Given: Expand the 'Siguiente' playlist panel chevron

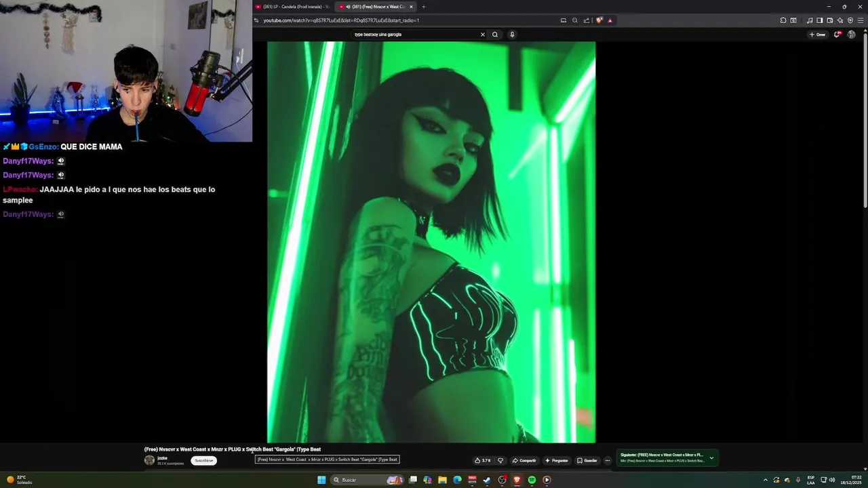Looking at the screenshot, I should pyautogui.click(x=711, y=458).
